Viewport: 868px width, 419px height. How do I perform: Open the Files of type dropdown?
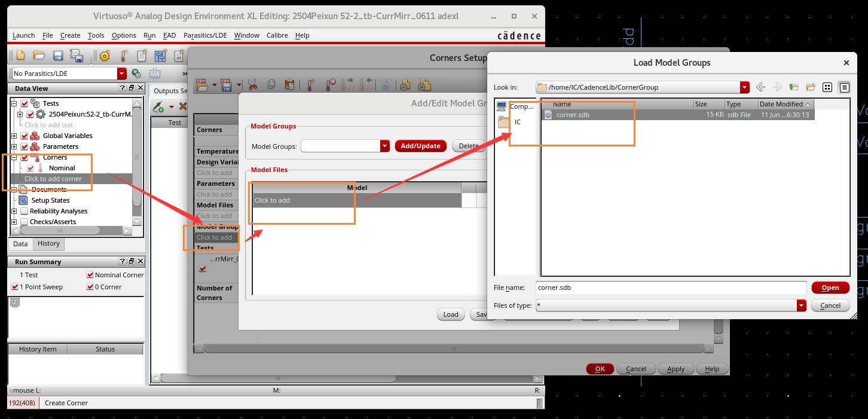pyautogui.click(x=801, y=305)
